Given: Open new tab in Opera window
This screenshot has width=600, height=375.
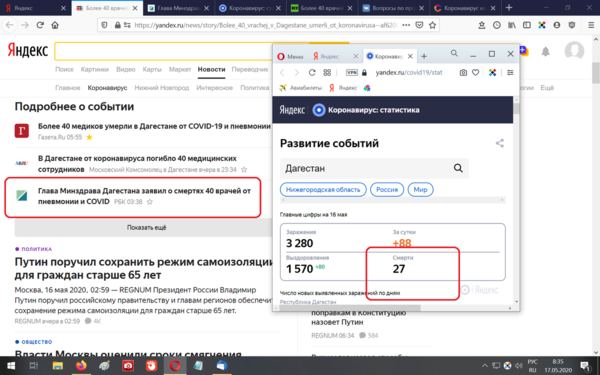Looking at the screenshot, I should 424,56.
